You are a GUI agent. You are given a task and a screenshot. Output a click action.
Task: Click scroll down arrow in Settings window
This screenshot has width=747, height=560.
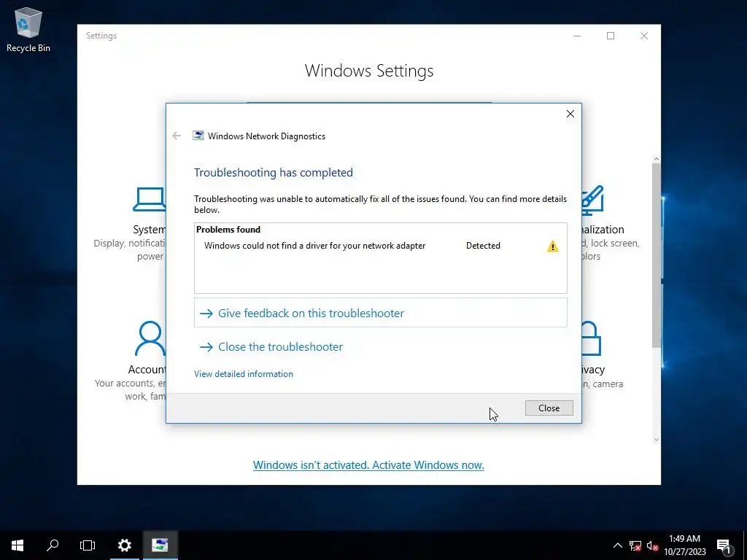656,440
